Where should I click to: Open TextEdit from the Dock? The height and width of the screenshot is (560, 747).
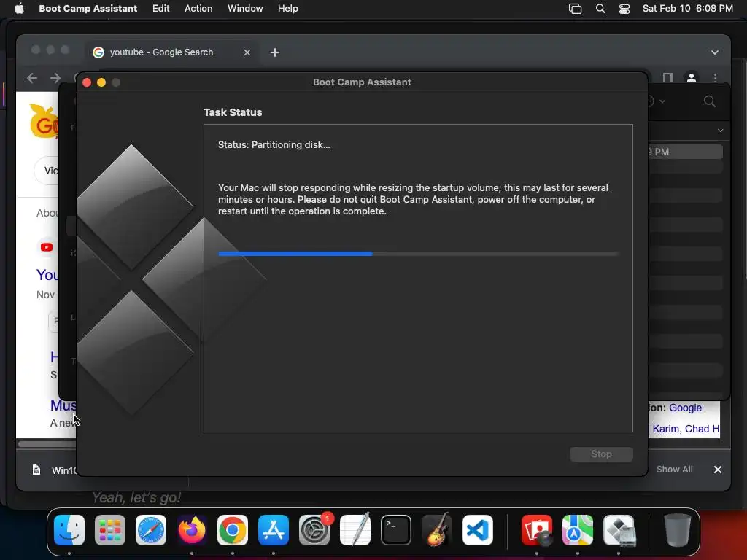tap(355, 530)
